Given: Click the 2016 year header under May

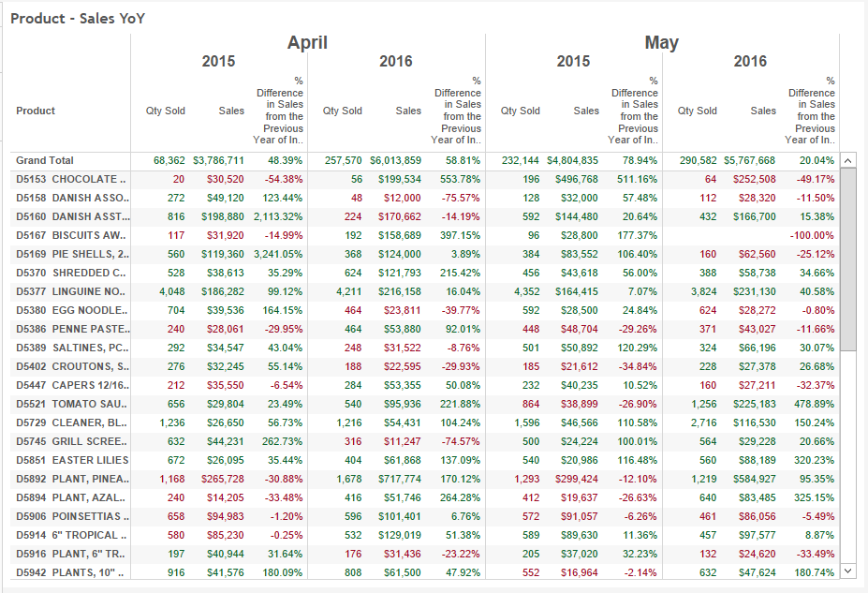Looking at the screenshot, I should [750, 62].
